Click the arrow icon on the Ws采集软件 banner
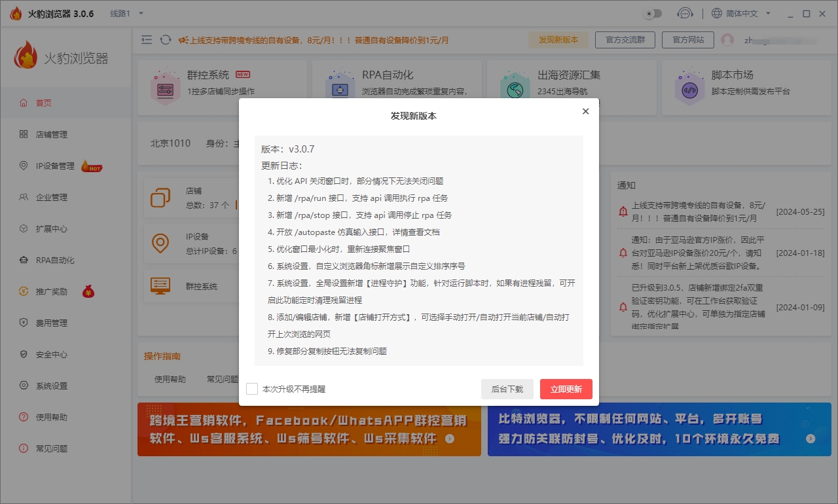Screen dimensions: 838x504 click(450, 439)
